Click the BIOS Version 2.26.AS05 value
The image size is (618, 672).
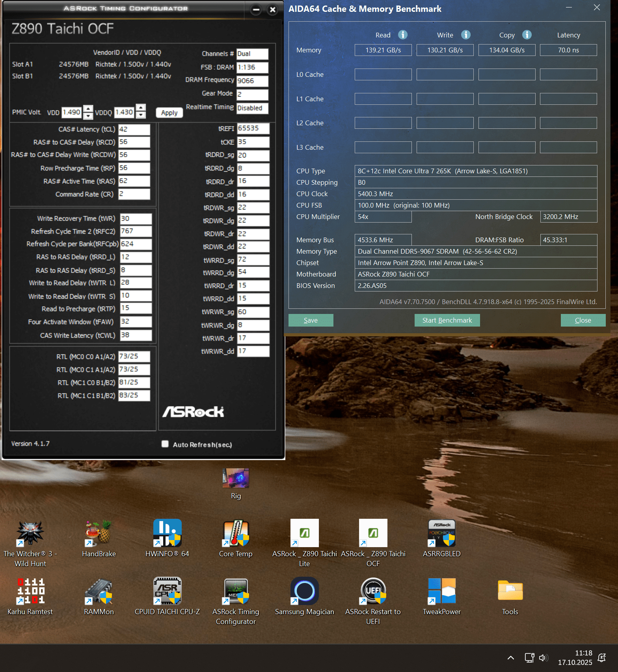click(x=476, y=286)
